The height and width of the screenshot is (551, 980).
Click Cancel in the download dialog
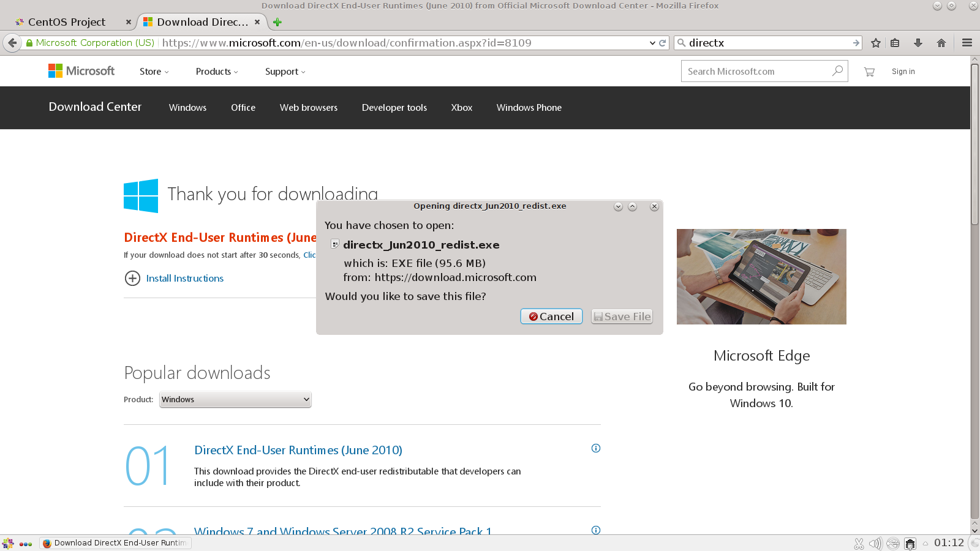(551, 317)
